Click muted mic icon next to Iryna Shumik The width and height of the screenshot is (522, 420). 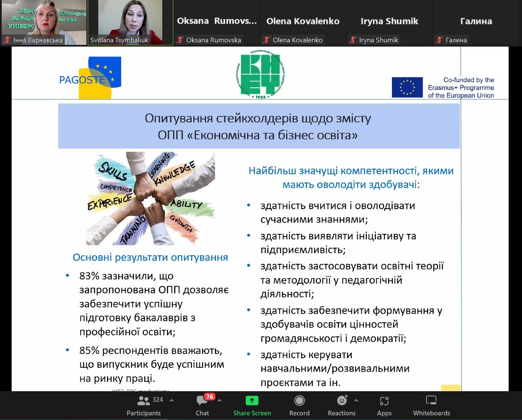[x=353, y=40]
